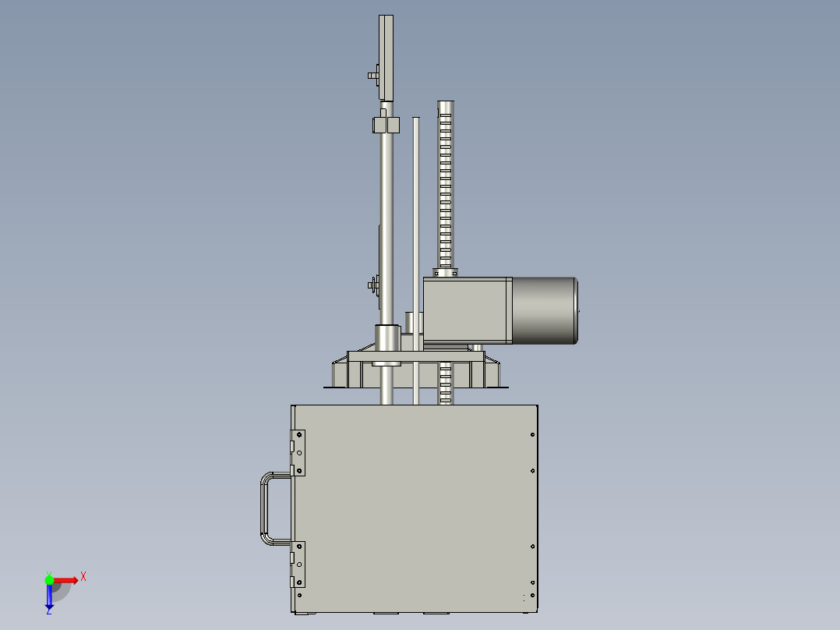Select the lower hinge on the cabinet door

(x=298, y=565)
